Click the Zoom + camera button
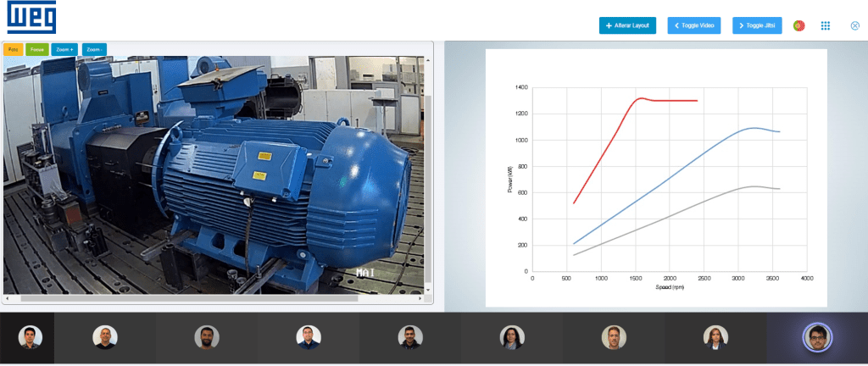Image resolution: width=868 pixels, height=366 pixels. (64, 50)
